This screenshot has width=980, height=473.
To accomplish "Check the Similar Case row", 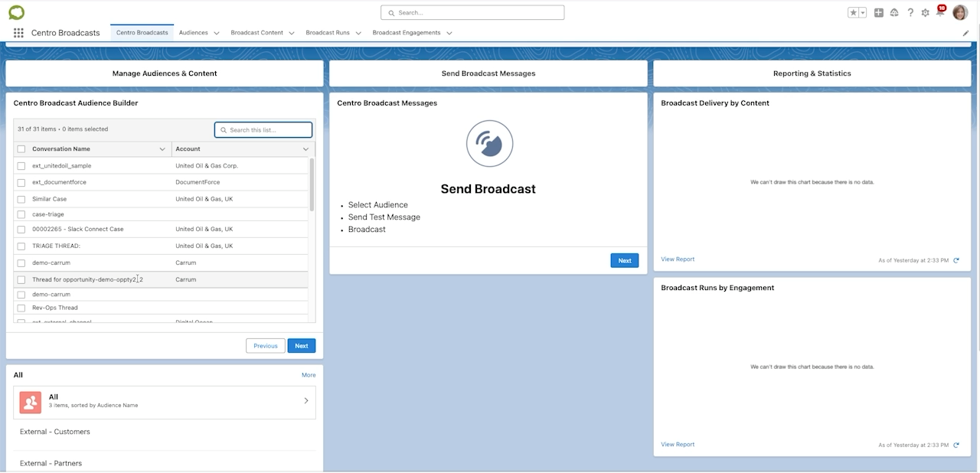I will (x=21, y=199).
